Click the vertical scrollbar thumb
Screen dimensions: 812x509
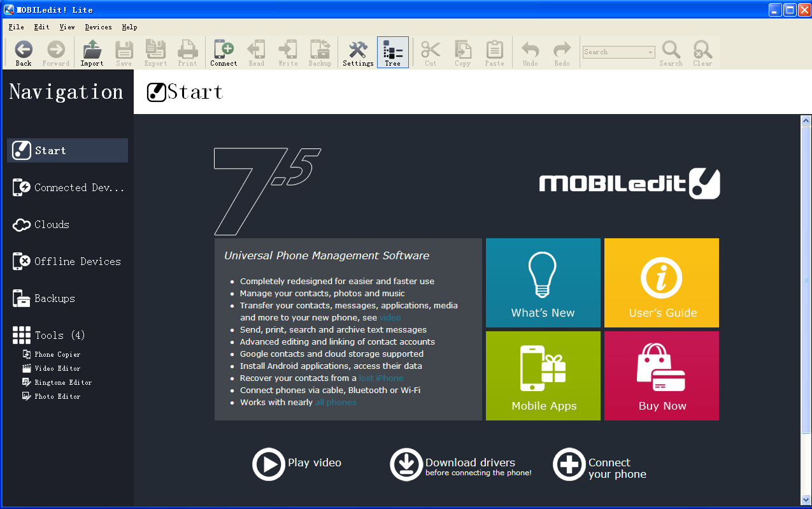tap(806, 280)
